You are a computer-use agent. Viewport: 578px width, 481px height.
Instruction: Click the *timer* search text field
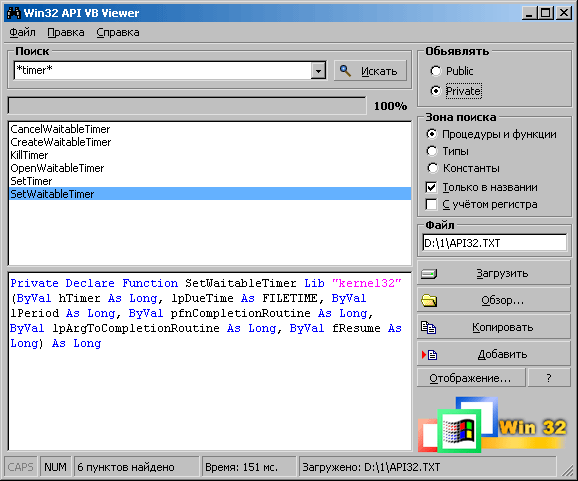pos(163,70)
